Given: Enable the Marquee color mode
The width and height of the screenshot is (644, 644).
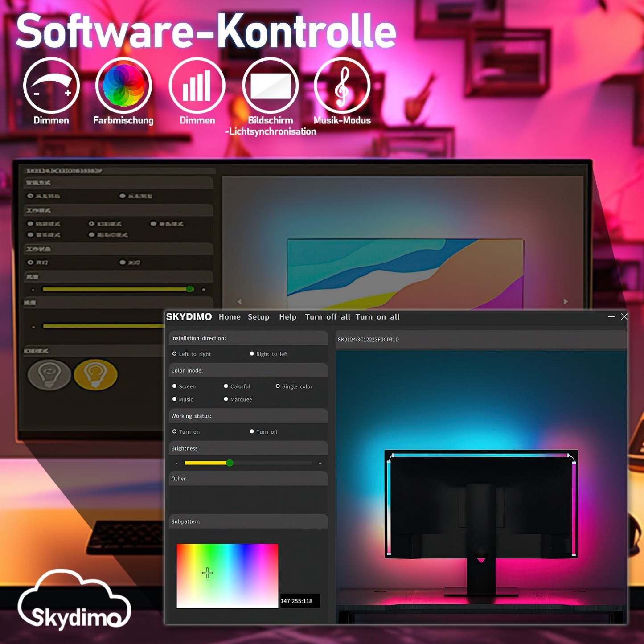Looking at the screenshot, I should point(226,399).
